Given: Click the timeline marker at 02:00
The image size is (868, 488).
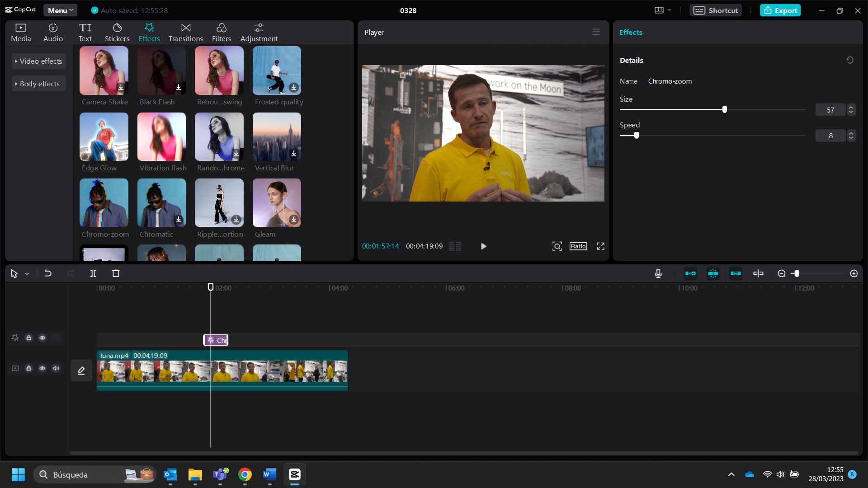Looking at the screenshot, I should (210, 287).
